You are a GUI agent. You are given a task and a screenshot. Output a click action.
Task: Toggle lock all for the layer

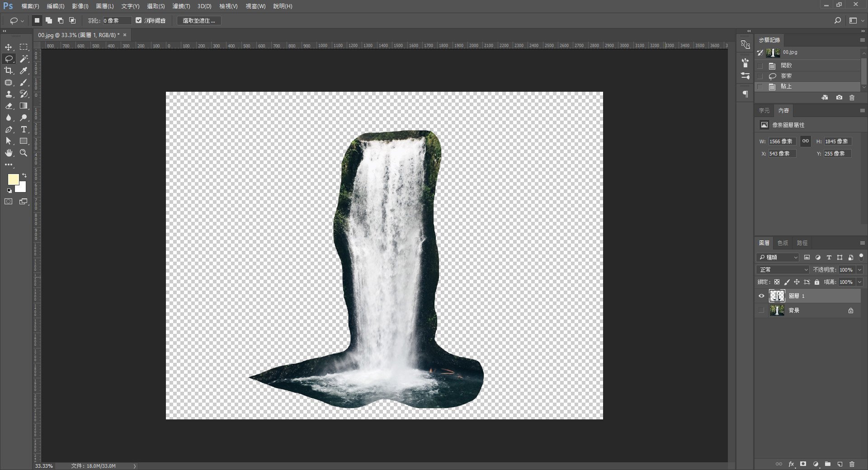[x=817, y=282]
